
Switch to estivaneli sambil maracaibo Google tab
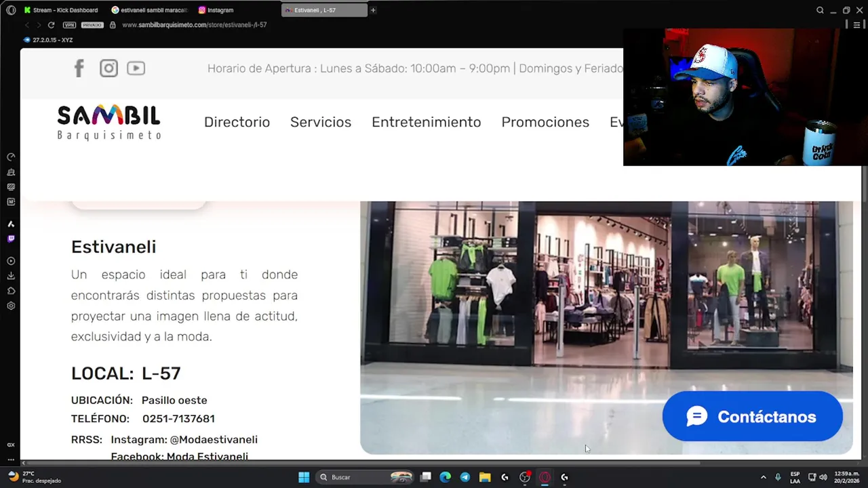[149, 10]
